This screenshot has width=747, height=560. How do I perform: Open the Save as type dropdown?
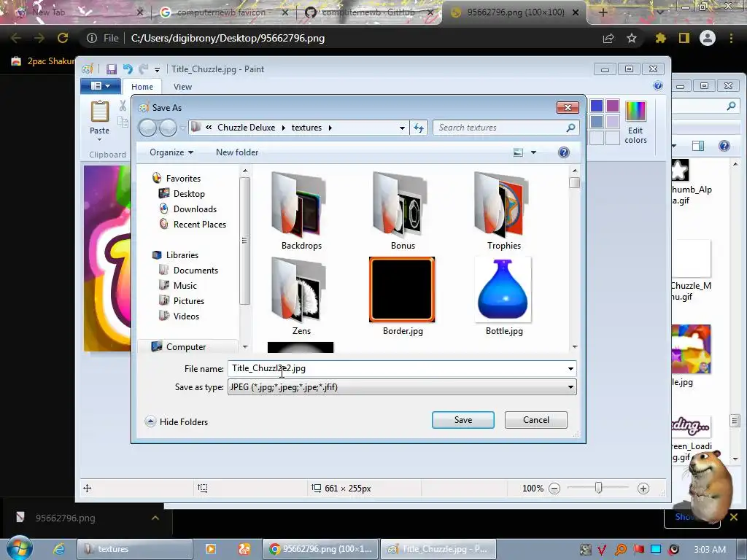(402, 386)
